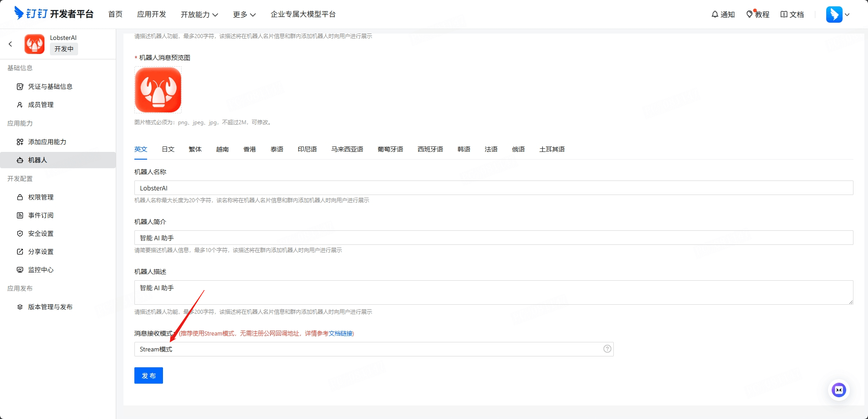Expand the 开放能力 dropdown
Image resolution: width=868 pixels, height=419 pixels.
coord(200,14)
